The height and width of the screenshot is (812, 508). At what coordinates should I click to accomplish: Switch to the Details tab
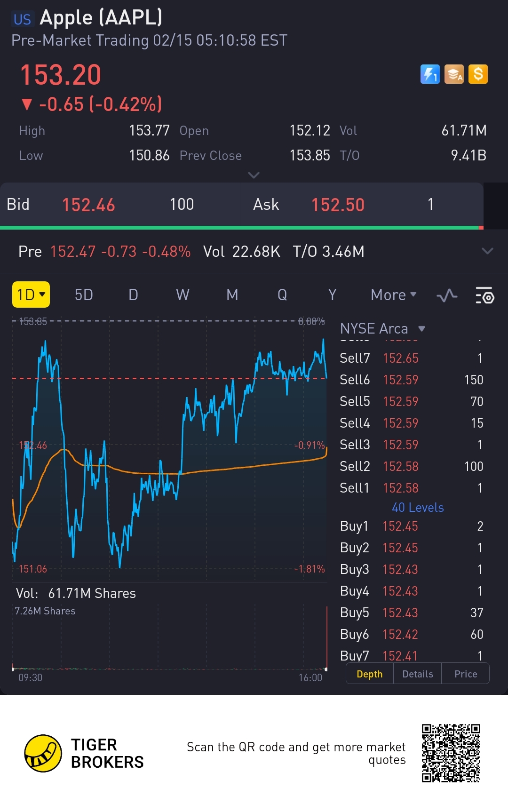pyautogui.click(x=418, y=674)
